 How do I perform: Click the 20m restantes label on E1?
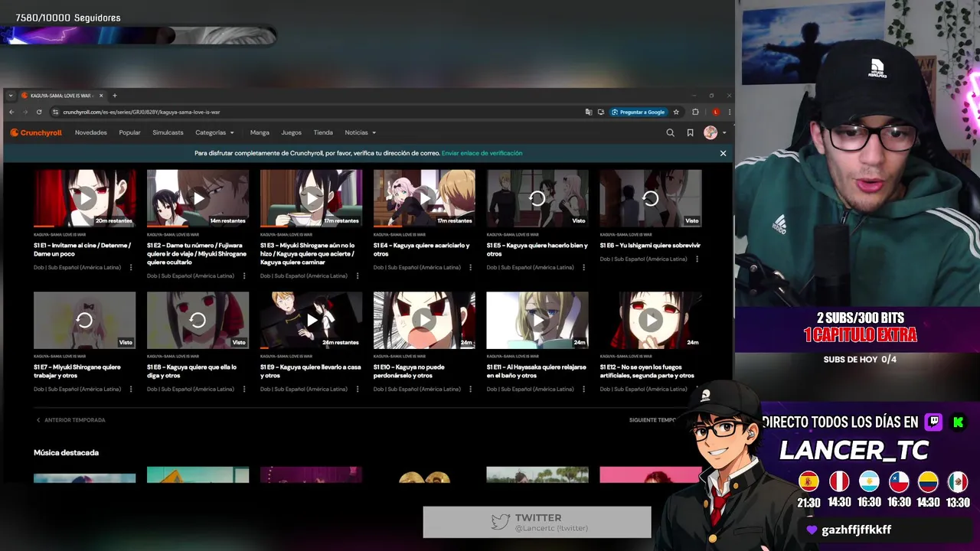click(114, 221)
